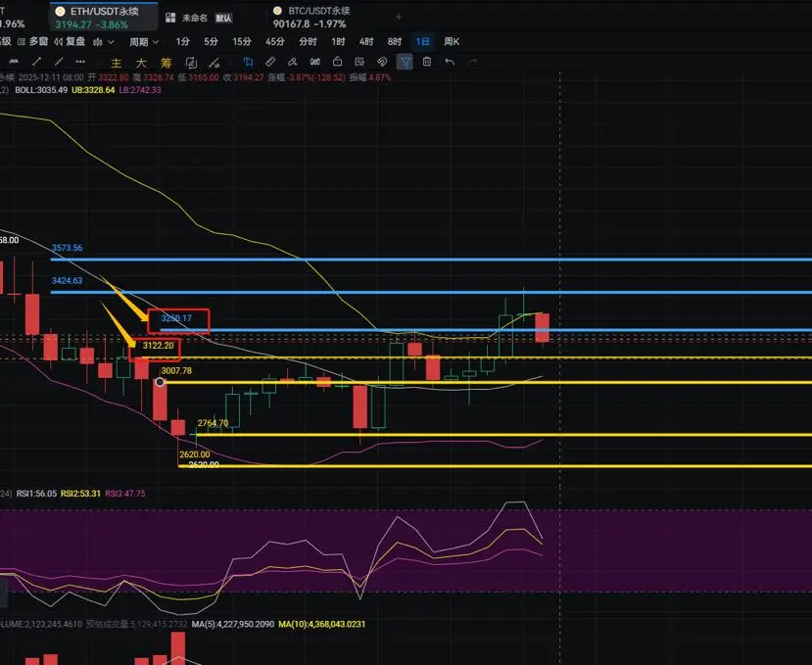Screen dimensions: 812x665
Task: Click the 3250.17 price label
Action: click(176, 318)
